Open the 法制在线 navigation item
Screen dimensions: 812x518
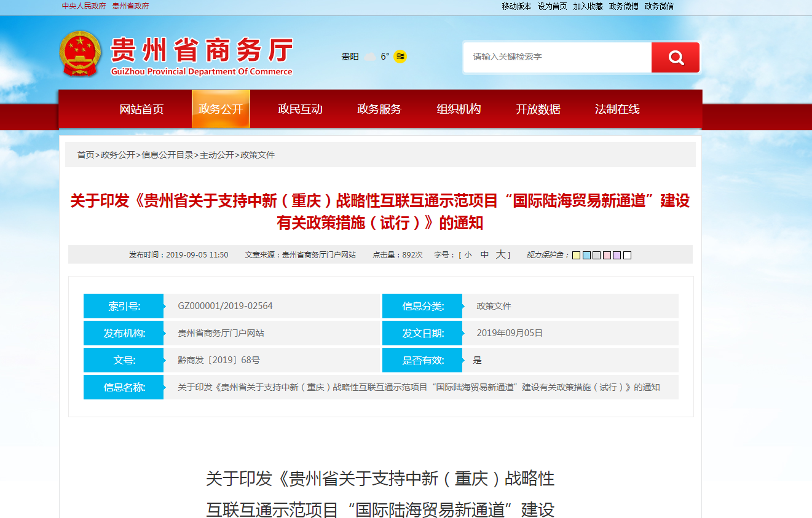click(x=617, y=109)
